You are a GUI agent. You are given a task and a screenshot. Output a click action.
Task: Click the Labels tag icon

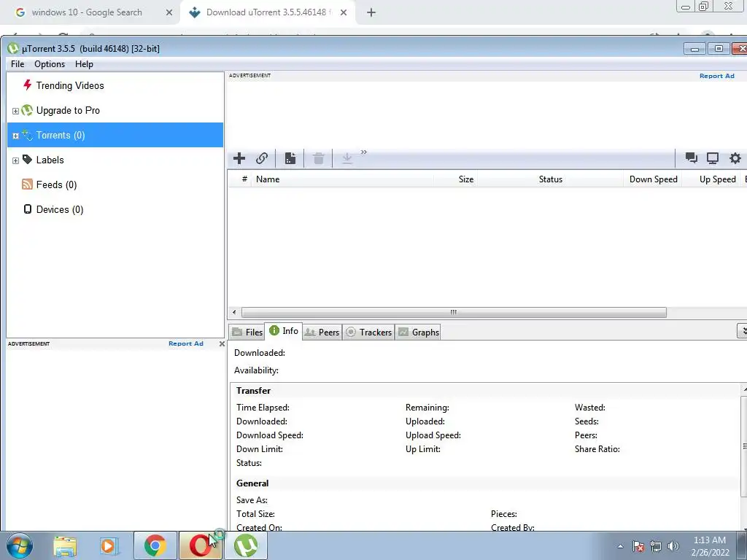27,160
